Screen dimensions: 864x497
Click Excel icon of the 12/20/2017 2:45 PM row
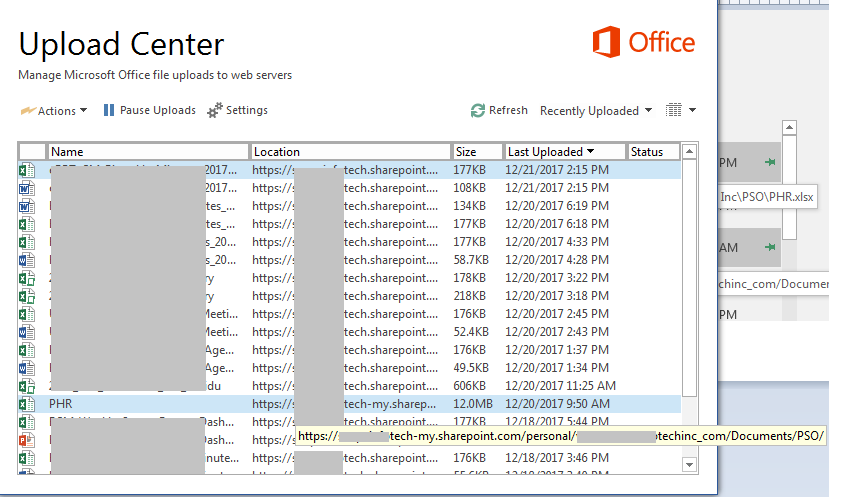[26, 314]
